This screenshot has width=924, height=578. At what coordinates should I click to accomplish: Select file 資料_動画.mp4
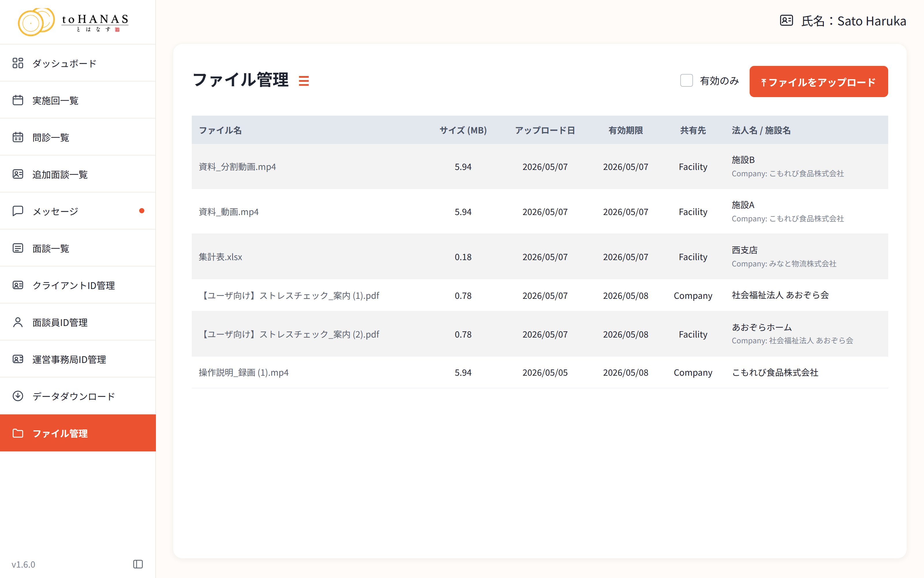click(228, 212)
